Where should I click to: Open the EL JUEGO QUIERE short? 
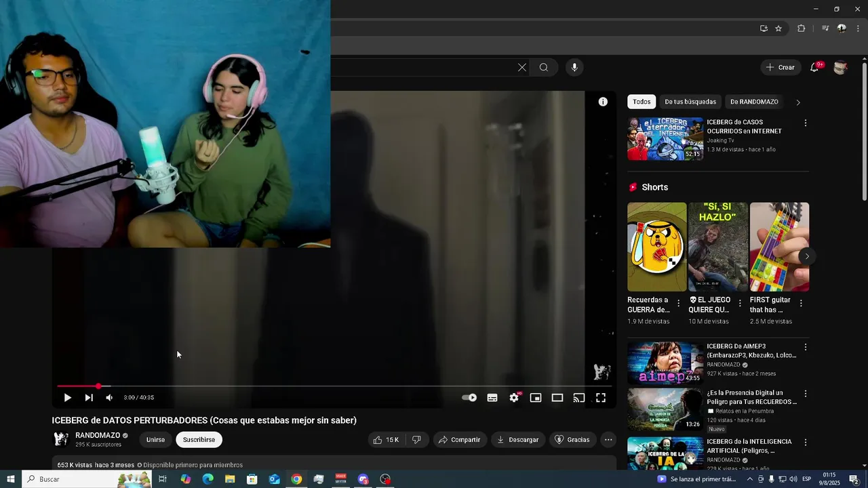click(x=718, y=247)
